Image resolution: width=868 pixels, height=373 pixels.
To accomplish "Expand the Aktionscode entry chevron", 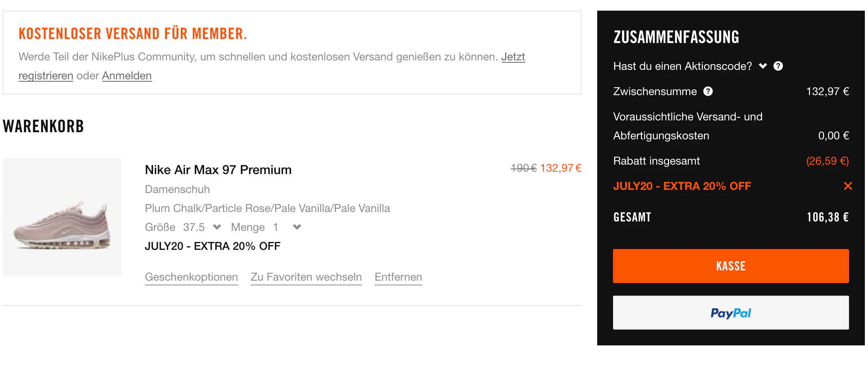I will click(763, 66).
